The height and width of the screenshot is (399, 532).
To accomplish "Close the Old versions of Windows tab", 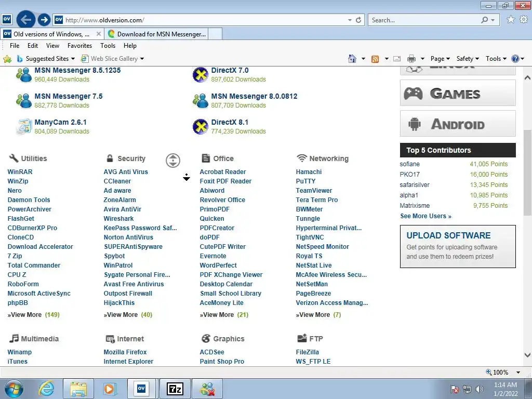I will 98,34.
